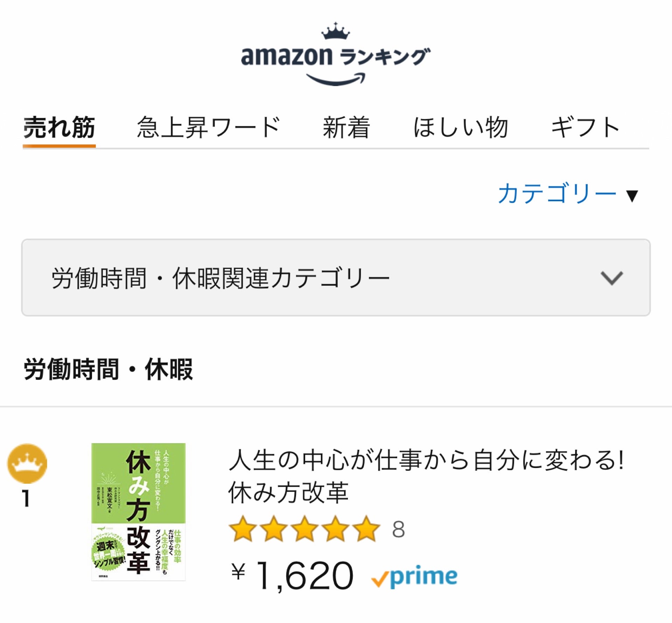The image size is (672, 623).
Task: Switch to the 急上昇ワード tab
Action: tap(209, 127)
